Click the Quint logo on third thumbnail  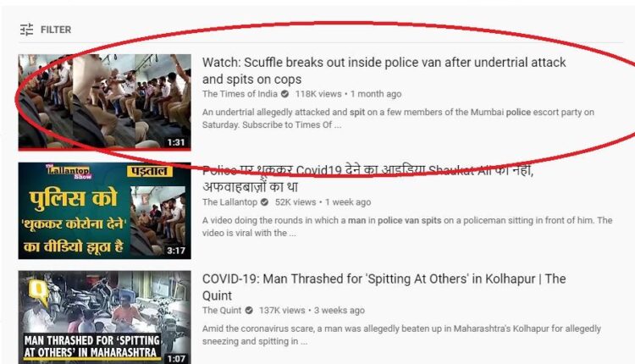click(40, 291)
